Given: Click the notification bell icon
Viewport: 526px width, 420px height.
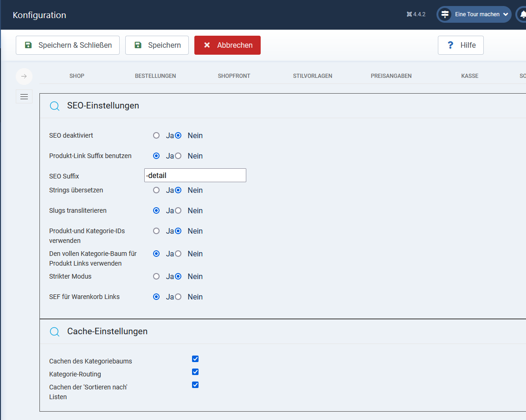Looking at the screenshot, I should point(523,14).
